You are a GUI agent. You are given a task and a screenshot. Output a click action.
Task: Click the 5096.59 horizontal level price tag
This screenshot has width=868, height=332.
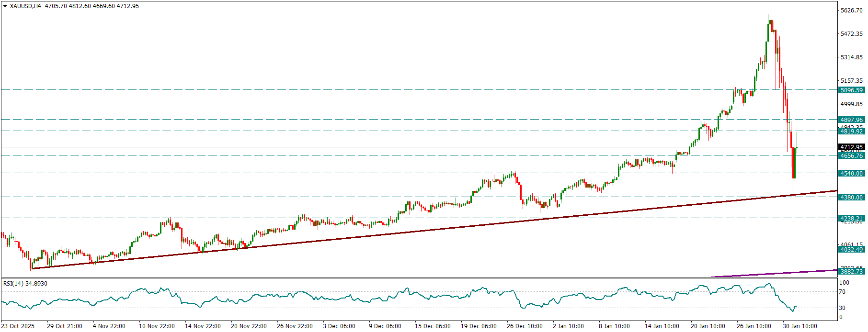851,90
